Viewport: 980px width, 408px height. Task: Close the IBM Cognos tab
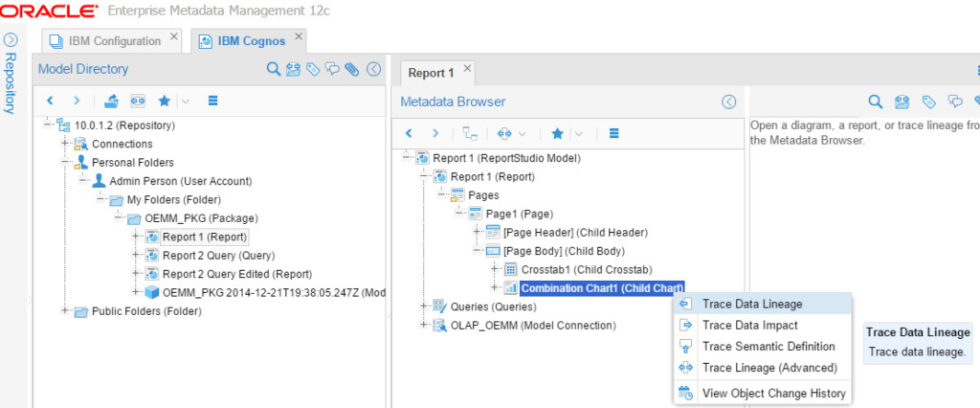(x=299, y=36)
